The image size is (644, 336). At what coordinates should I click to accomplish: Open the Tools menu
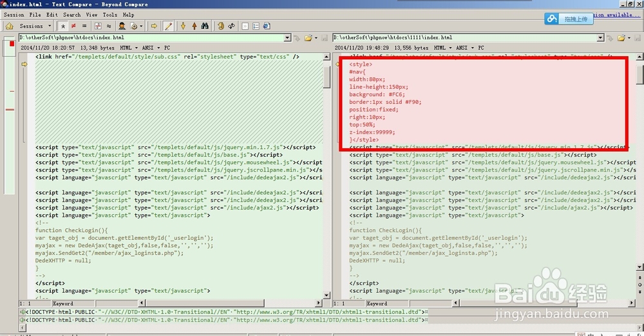(109, 15)
